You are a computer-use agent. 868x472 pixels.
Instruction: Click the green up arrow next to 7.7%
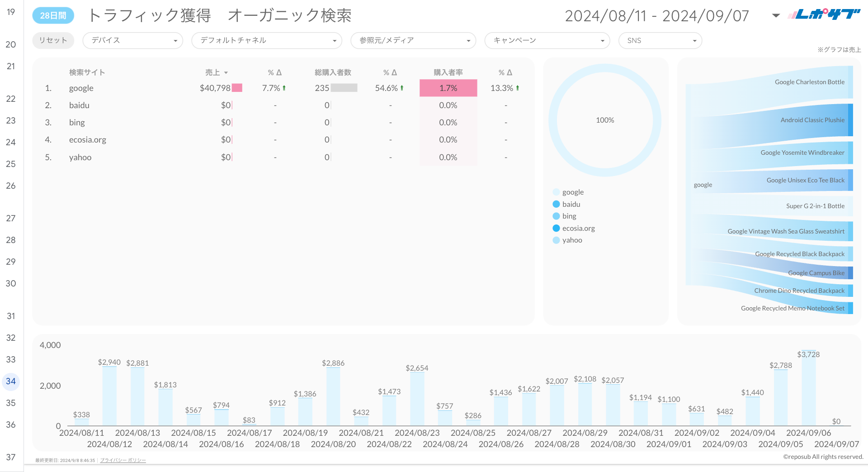pyautogui.click(x=284, y=88)
